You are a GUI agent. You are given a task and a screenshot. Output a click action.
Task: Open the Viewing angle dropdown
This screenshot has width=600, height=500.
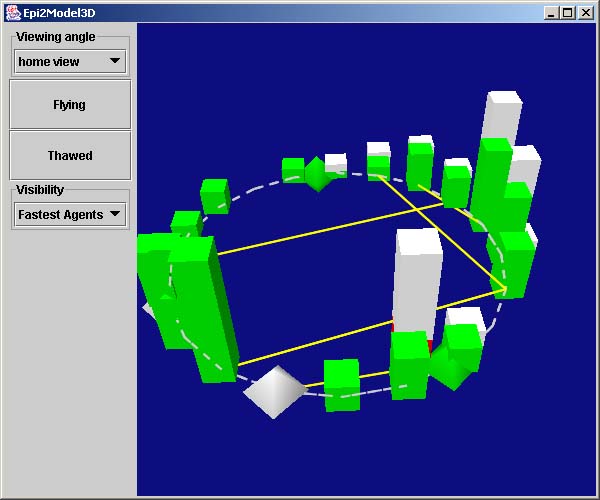click(70, 61)
